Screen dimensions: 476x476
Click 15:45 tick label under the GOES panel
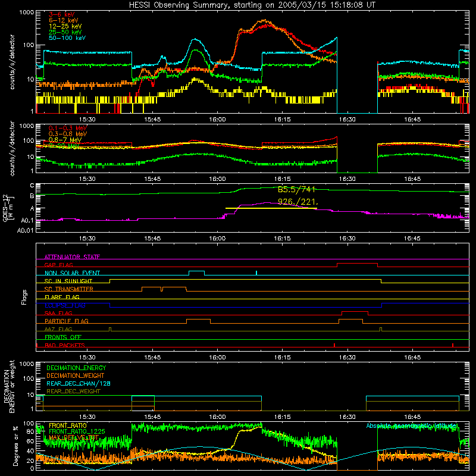(152, 239)
